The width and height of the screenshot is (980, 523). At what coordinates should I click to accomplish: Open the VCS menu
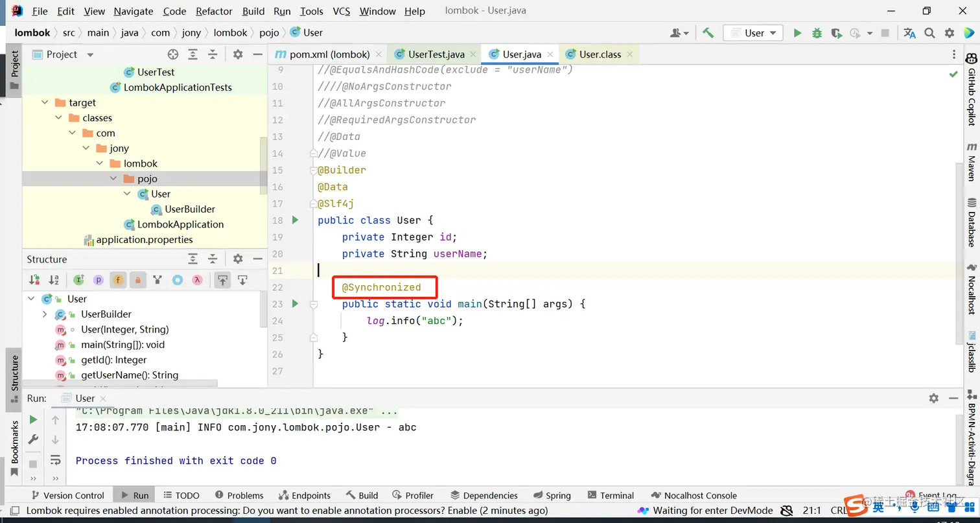click(342, 11)
